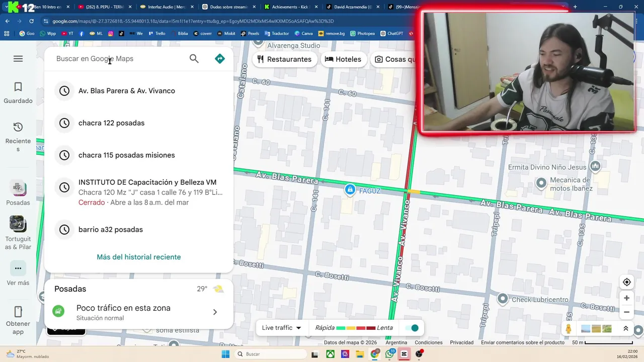Screen dimensions: 644x362
Task: Select INSTITUTO DE Capacitación y Belleza VM
Action: pyautogui.click(x=139, y=192)
